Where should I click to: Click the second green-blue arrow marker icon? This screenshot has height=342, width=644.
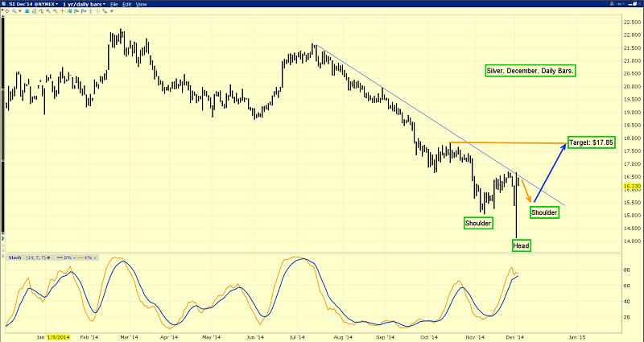[84, 11]
